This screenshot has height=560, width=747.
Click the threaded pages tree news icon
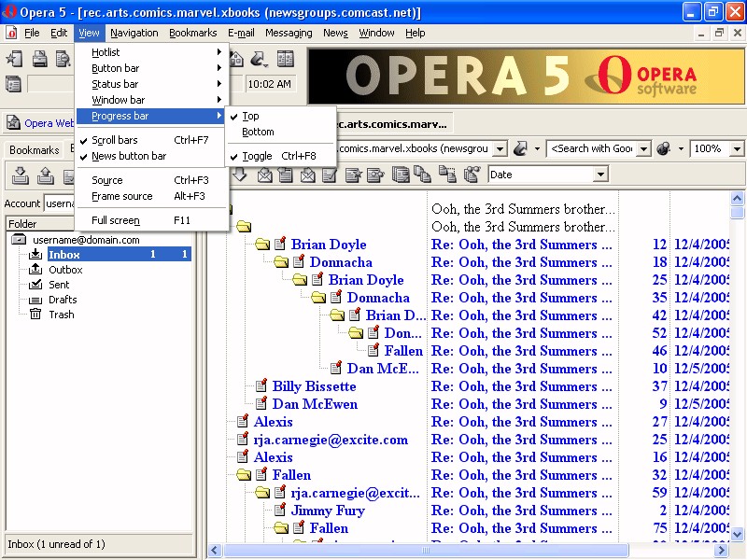click(x=447, y=175)
